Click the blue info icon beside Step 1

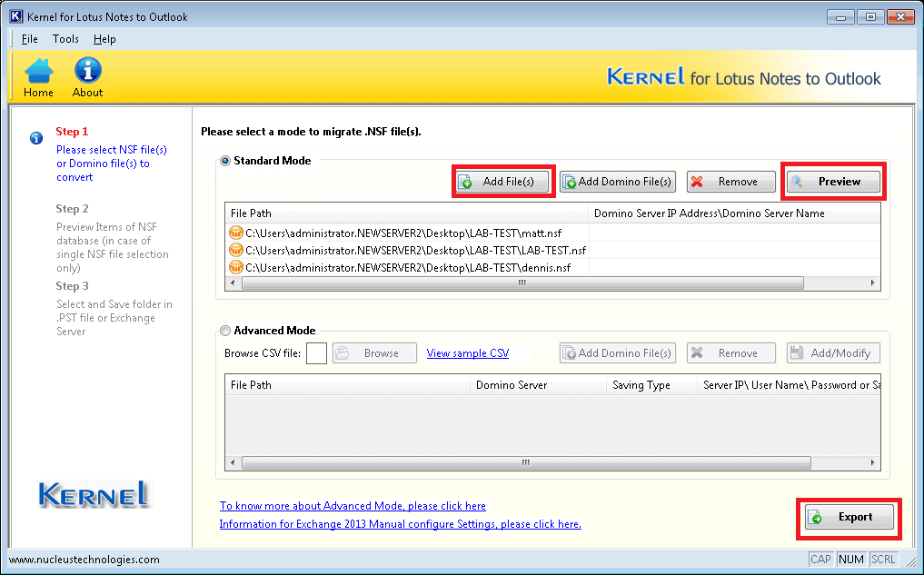click(36, 138)
